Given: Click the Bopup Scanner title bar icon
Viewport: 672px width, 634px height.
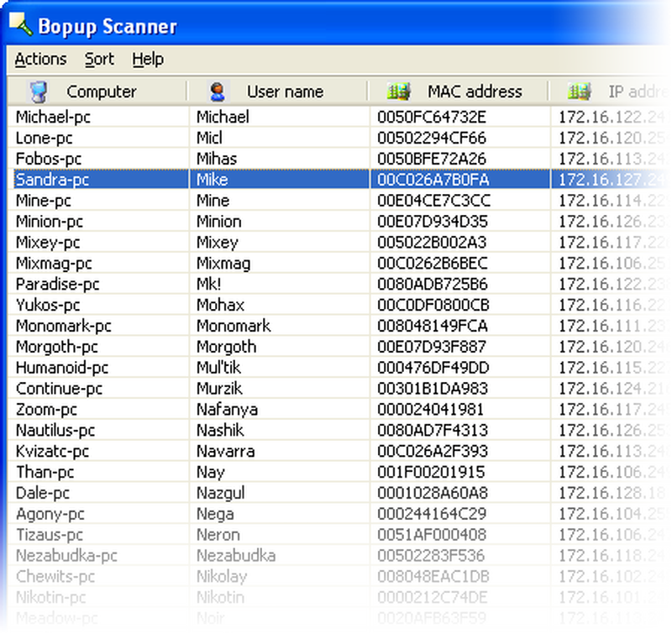Looking at the screenshot, I should [20, 24].
